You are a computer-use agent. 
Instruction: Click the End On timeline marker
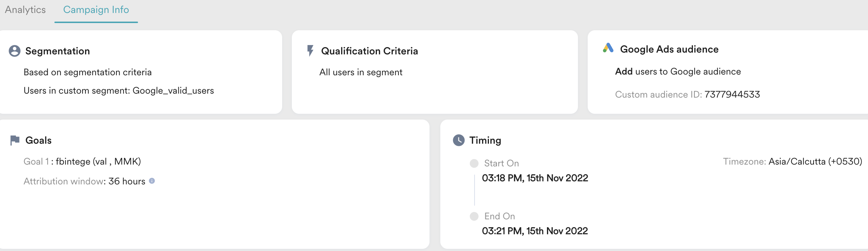click(x=474, y=216)
